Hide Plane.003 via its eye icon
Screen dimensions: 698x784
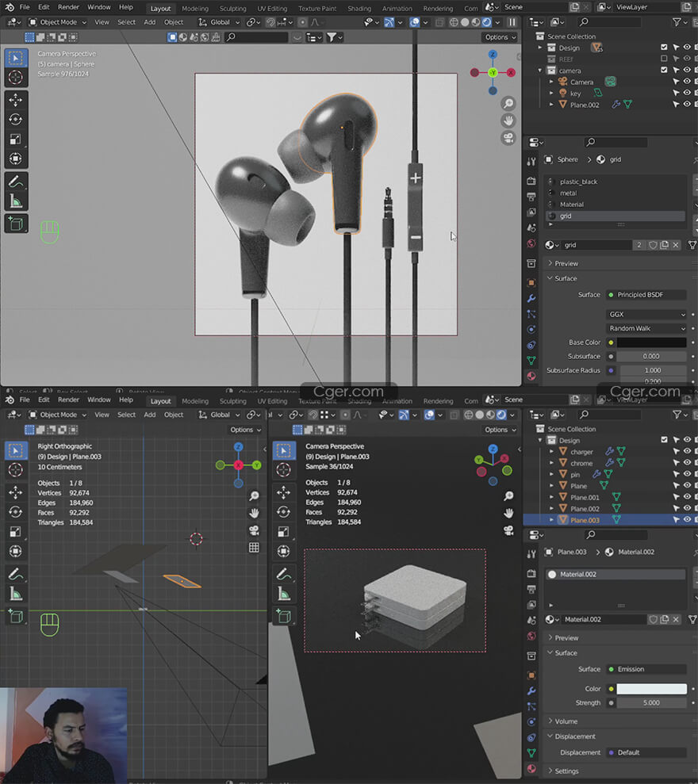[x=686, y=519]
